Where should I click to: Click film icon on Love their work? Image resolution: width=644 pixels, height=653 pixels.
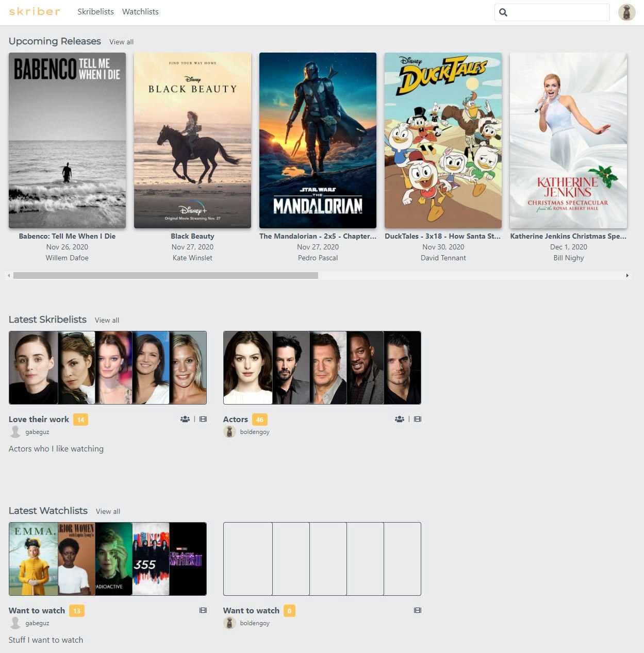coord(203,419)
